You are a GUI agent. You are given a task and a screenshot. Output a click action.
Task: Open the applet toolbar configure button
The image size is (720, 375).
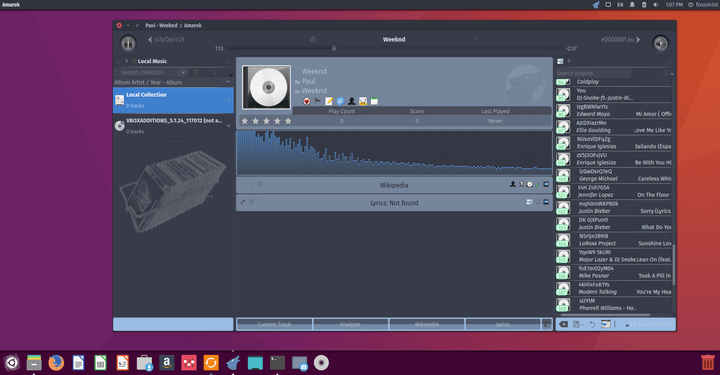click(x=546, y=324)
